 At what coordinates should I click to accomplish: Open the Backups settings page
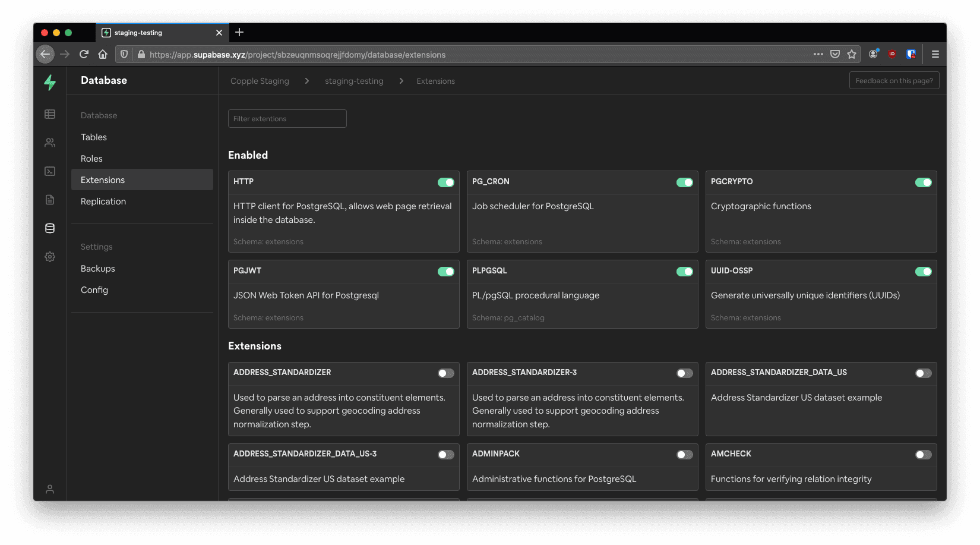(97, 268)
